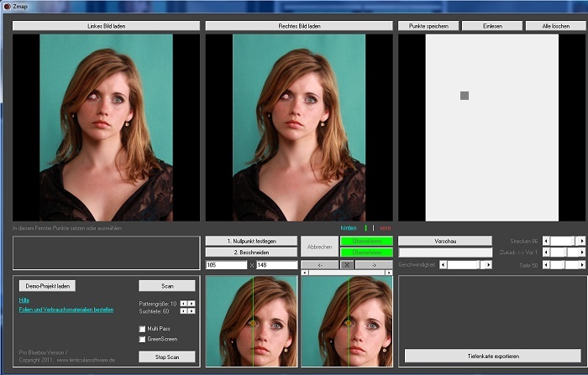Open 'Folien und Verbrauchsmaterialien bestellen' link

(x=66, y=309)
